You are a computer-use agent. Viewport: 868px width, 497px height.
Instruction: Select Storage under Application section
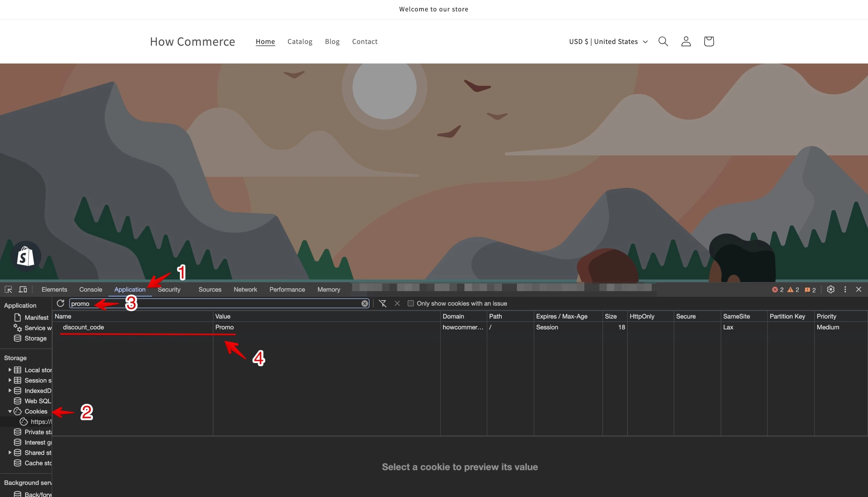click(x=30, y=338)
